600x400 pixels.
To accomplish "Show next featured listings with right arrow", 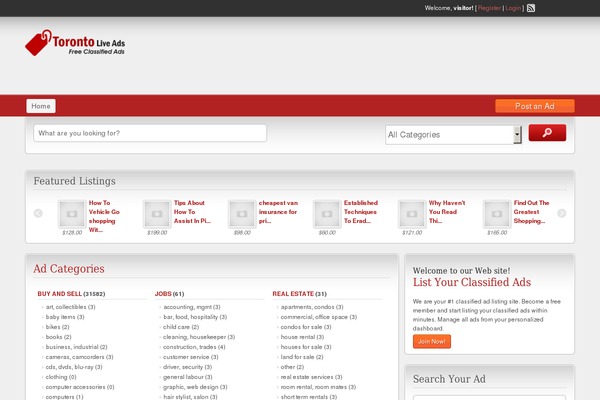I will pos(561,213).
